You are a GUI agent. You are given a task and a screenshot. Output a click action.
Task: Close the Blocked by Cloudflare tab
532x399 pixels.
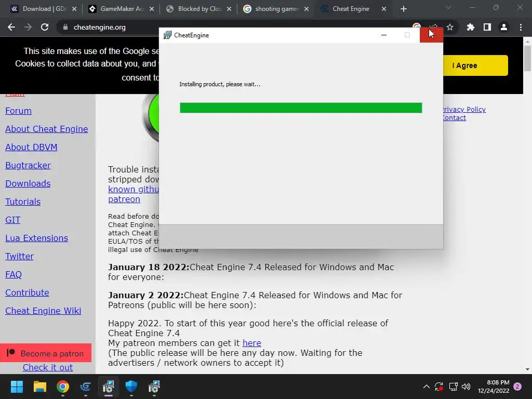point(229,9)
